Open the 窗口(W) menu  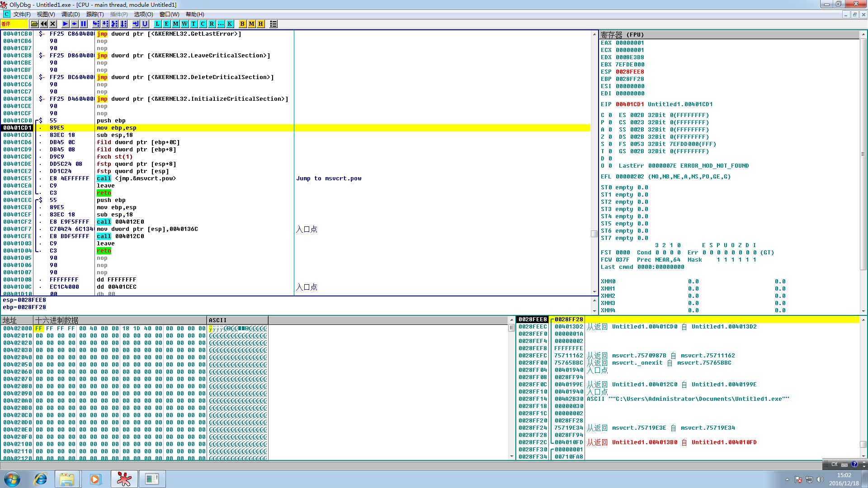pyautogui.click(x=170, y=14)
